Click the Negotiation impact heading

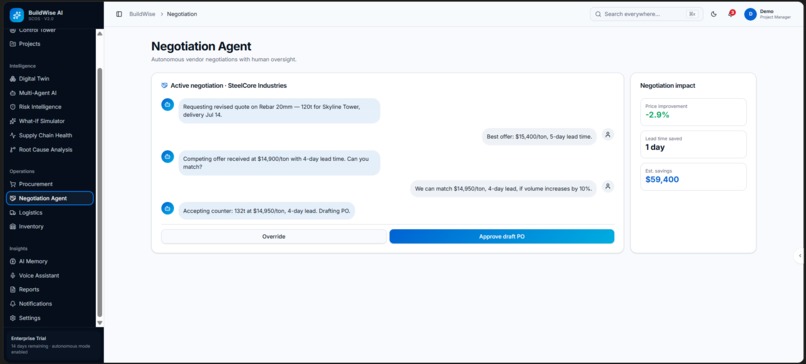point(667,86)
